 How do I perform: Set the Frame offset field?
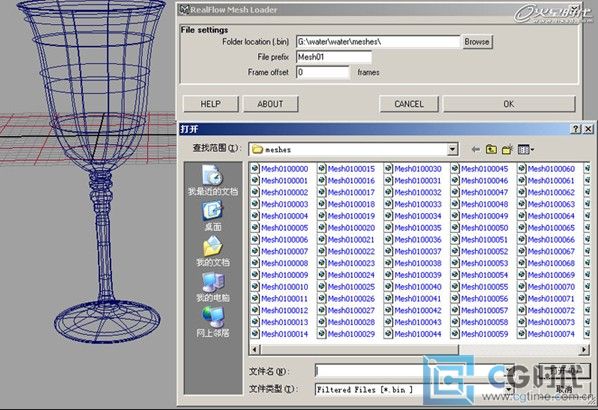[x=322, y=72]
